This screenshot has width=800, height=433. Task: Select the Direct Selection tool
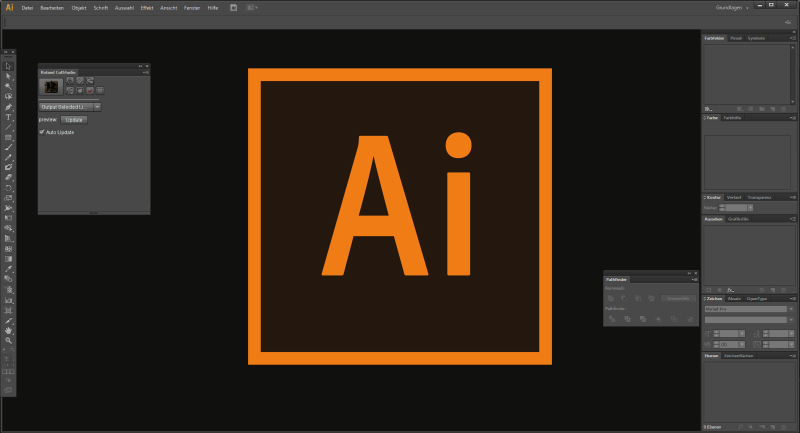pyautogui.click(x=8, y=77)
